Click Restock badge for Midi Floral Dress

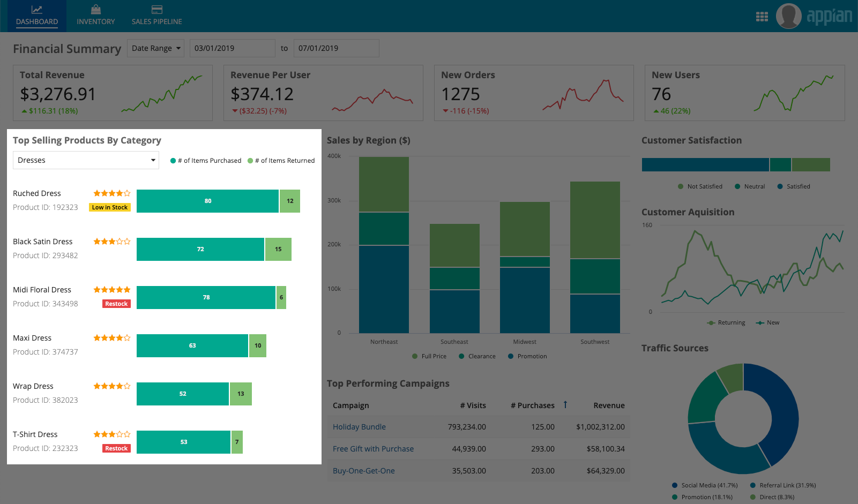pyautogui.click(x=116, y=304)
